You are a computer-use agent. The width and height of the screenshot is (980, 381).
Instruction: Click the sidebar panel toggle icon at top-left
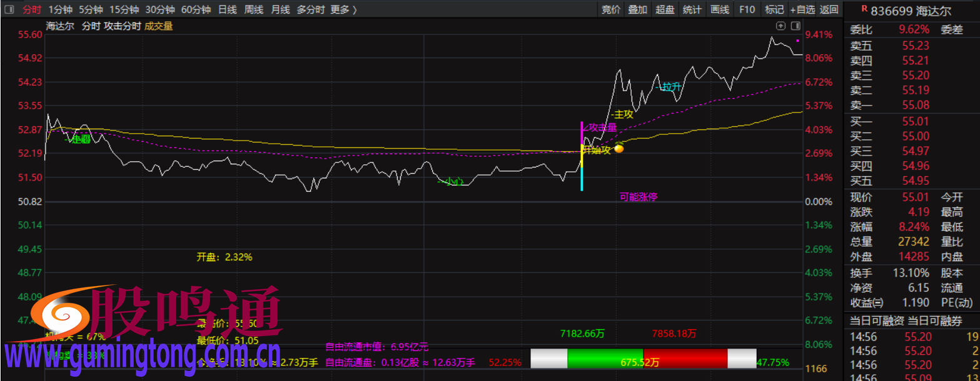[9, 9]
